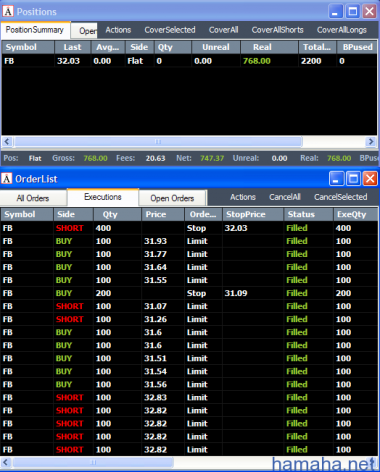Select BUY order priced 31.93
380x472 pixels.
pos(189,241)
